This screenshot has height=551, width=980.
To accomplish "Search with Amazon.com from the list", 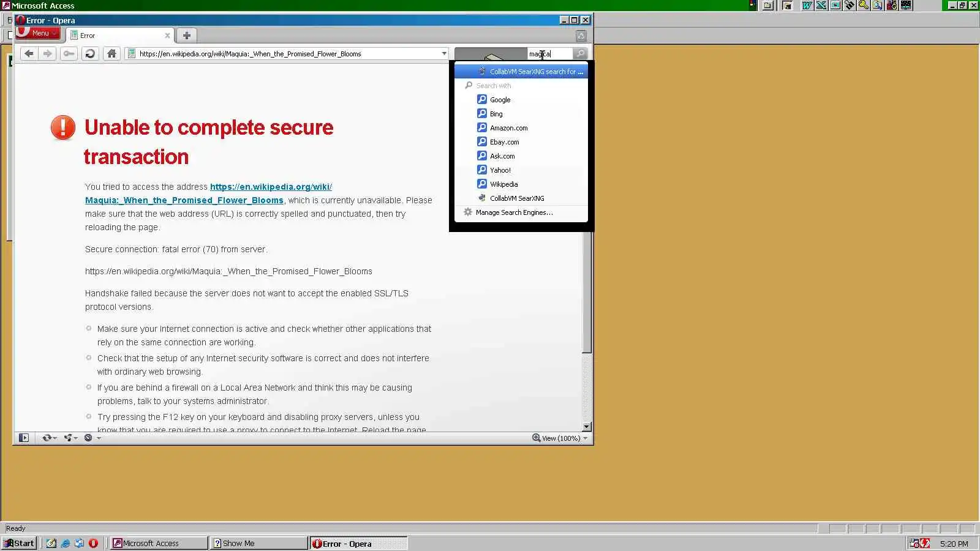I will coord(521,128).
